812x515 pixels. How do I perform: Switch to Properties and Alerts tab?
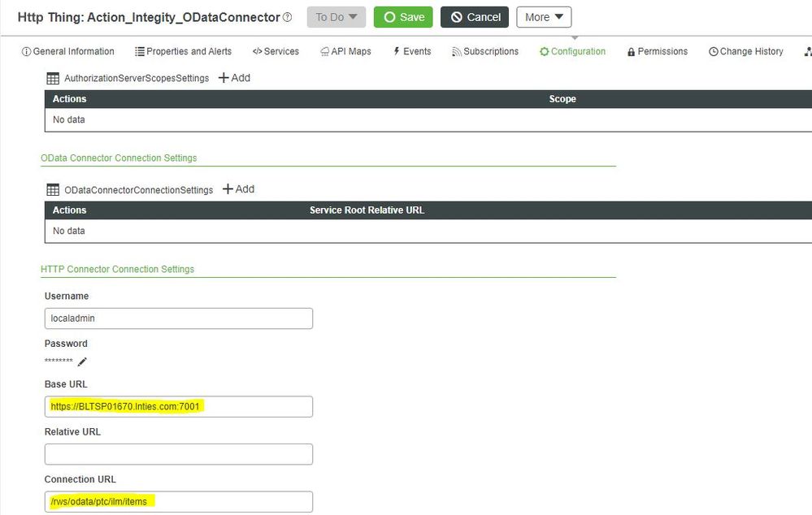point(184,51)
